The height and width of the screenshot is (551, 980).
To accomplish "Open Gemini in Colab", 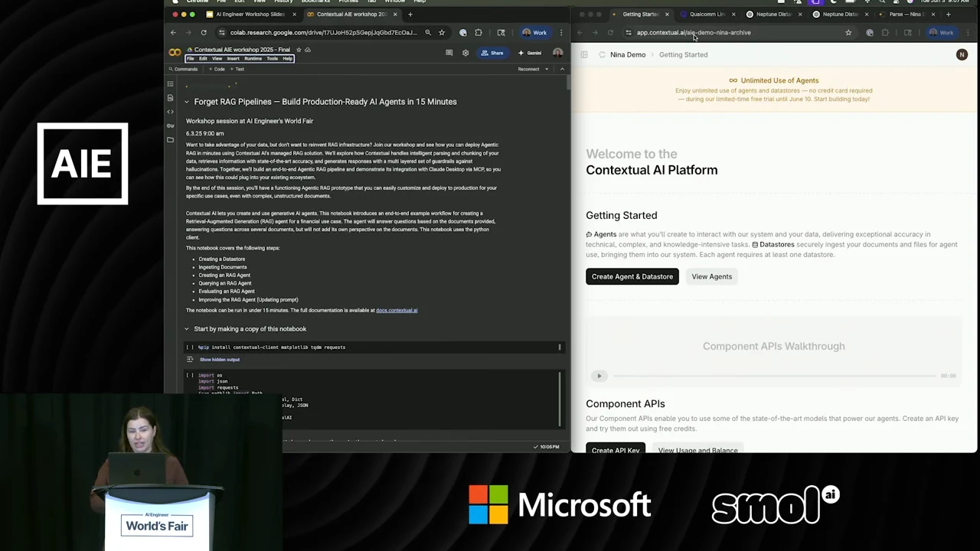I will click(x=530, y=53).
